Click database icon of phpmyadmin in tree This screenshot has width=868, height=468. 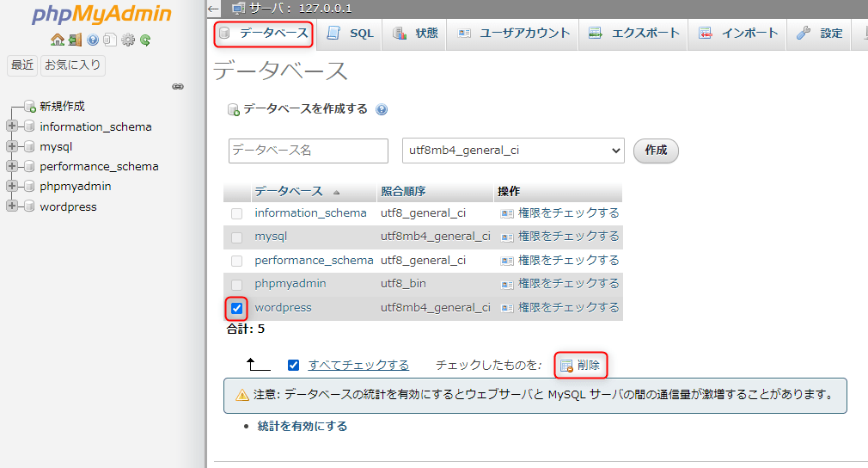tap(30, 187)
